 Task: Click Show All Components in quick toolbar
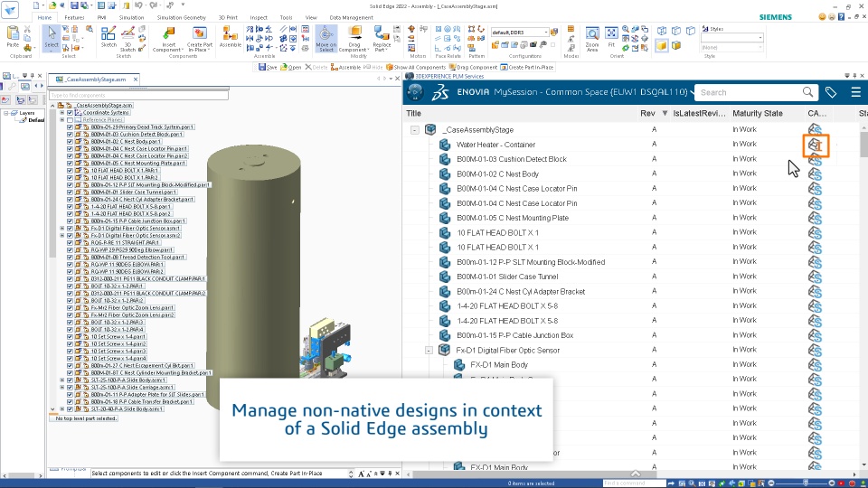click(416, 67)
